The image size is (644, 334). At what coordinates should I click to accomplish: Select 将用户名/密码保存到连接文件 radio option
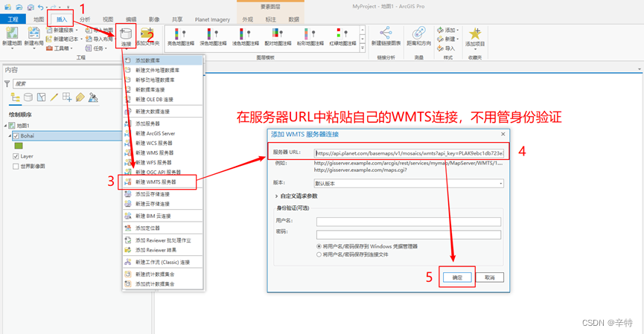click(x=319, y=254)
